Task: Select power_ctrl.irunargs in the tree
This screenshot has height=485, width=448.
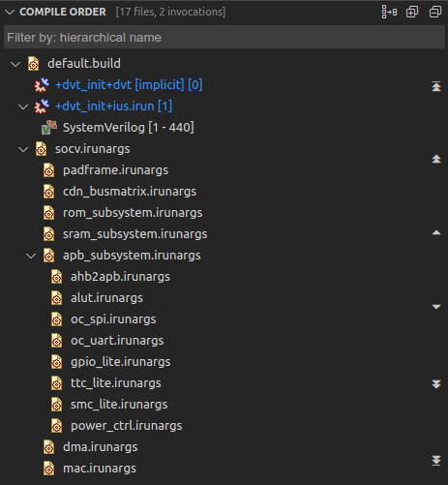Action: (127, 426)
